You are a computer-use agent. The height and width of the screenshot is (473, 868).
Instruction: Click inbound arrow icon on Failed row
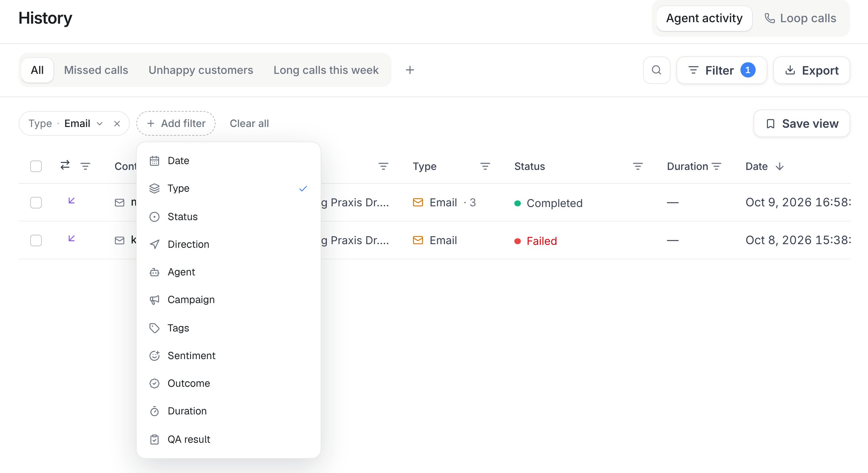[x=72, y=238]
